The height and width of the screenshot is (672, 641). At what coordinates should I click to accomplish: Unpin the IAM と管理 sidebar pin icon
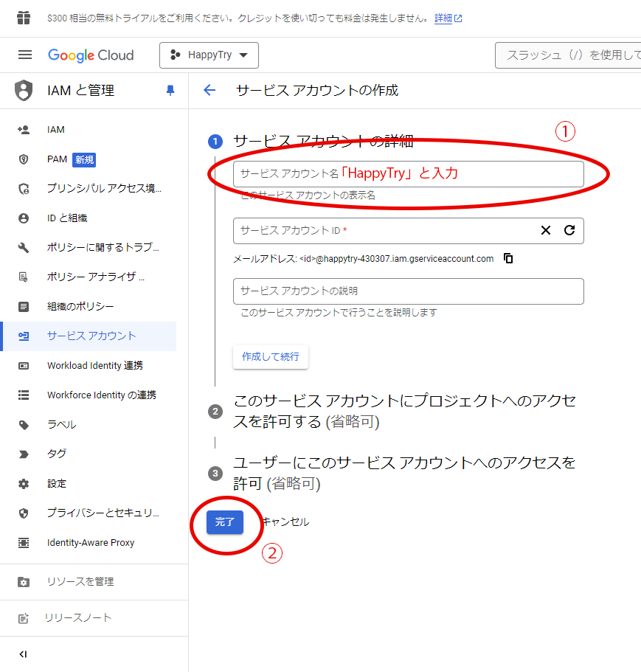(170, 91)
